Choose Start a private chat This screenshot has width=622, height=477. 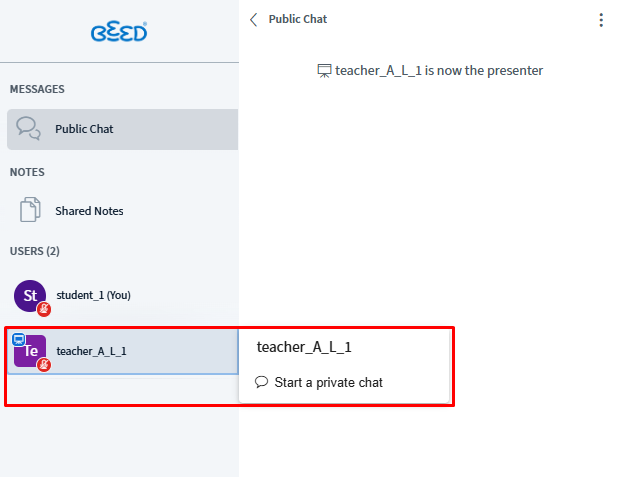pyautogui.click(x=328, y=382)
